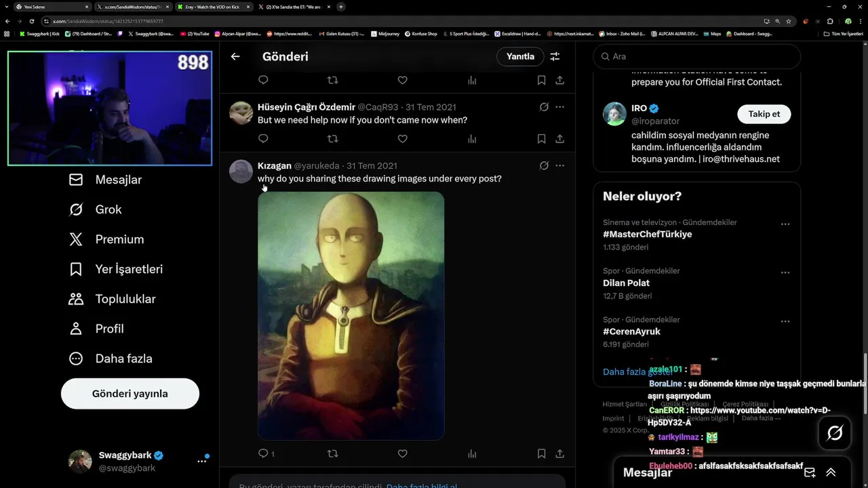This screenshot has height=488, width=868.
Task: Like Hüseyin Çağrı Özdemir's comment
Action: click(x=402, y=139)
